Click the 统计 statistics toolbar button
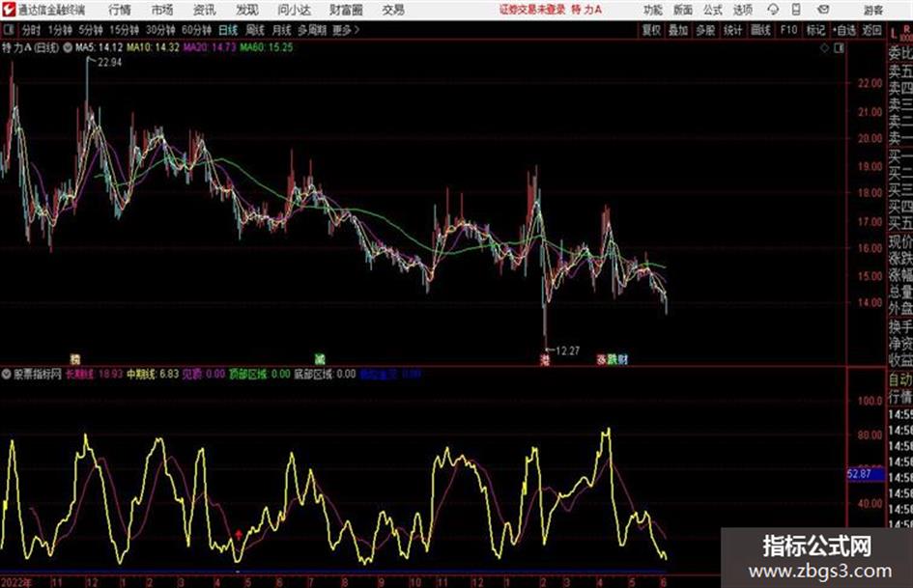The height and width of the screenshot is (588, 913). tap(732, 30)
